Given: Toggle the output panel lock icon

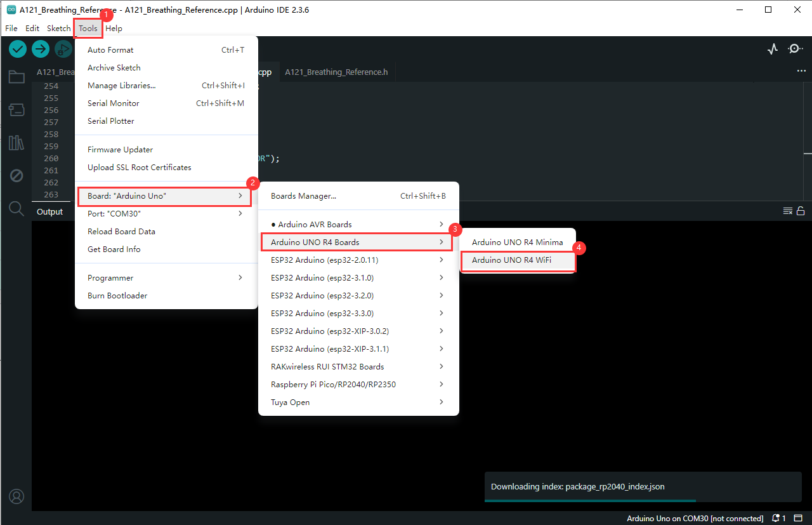Looking at the screenshot, I should pyautogui.click(x=801, y=211).
